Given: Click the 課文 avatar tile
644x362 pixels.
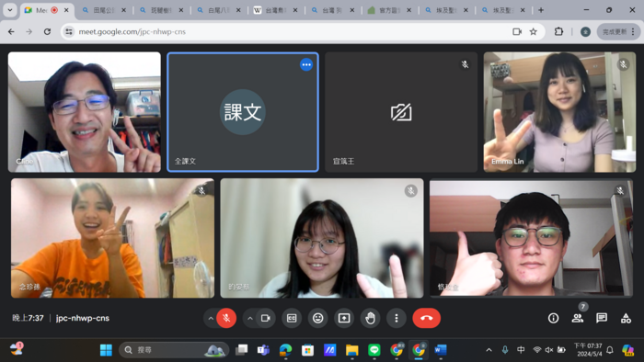Looking at the screenshot, I should (x=243, y=112).
